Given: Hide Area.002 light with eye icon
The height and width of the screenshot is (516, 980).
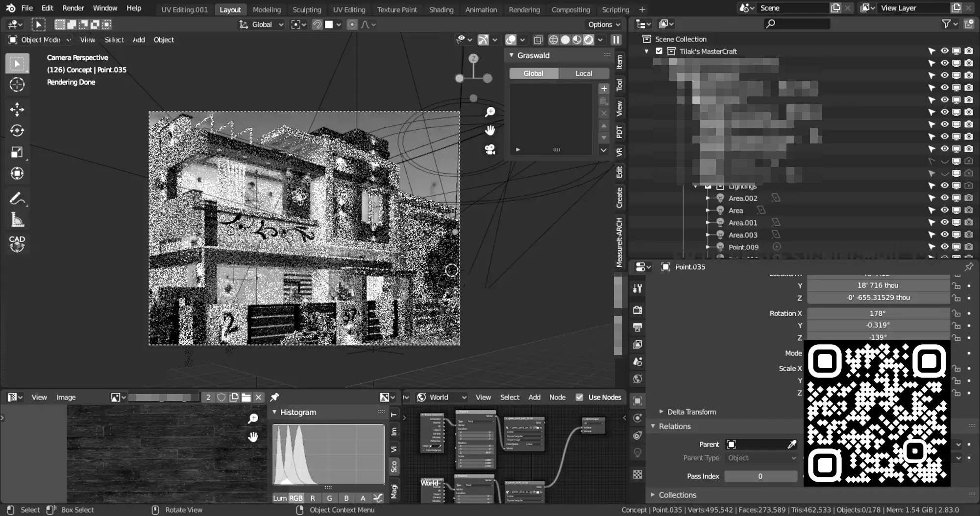Looking at the screenshot, I should pos(944,198).
